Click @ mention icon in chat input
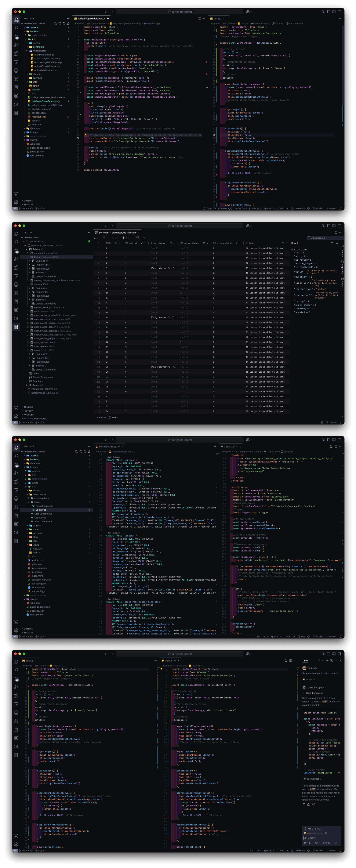 point(305,843)
